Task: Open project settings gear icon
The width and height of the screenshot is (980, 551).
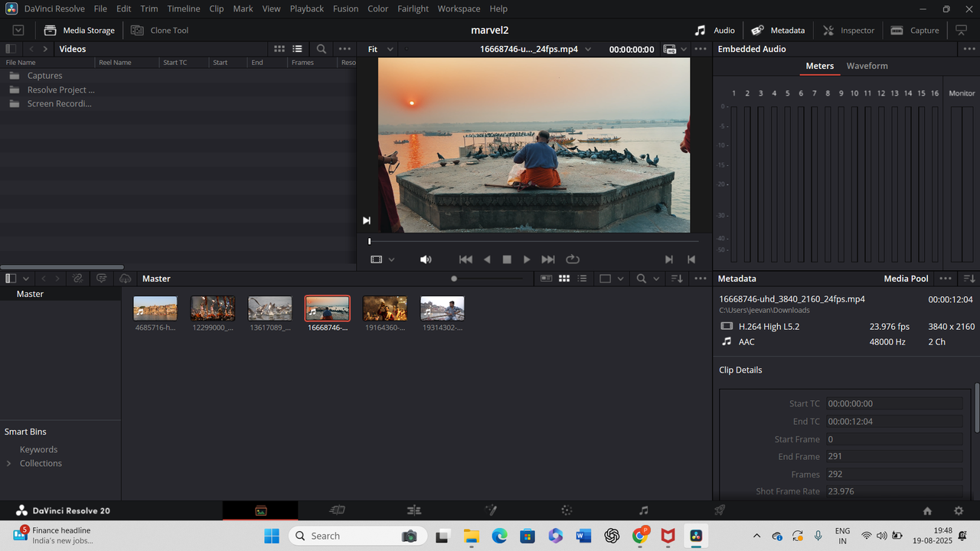Action: tap(958, 510)
